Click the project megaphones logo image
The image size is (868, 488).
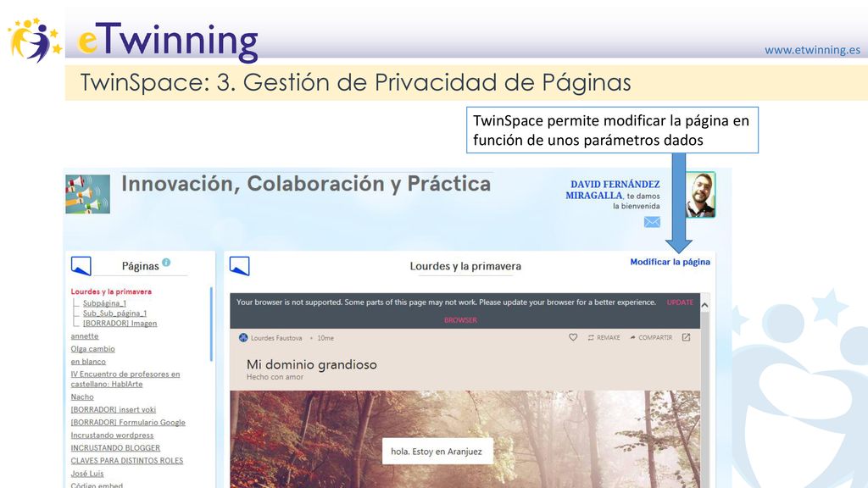click(x=87, y=194)
